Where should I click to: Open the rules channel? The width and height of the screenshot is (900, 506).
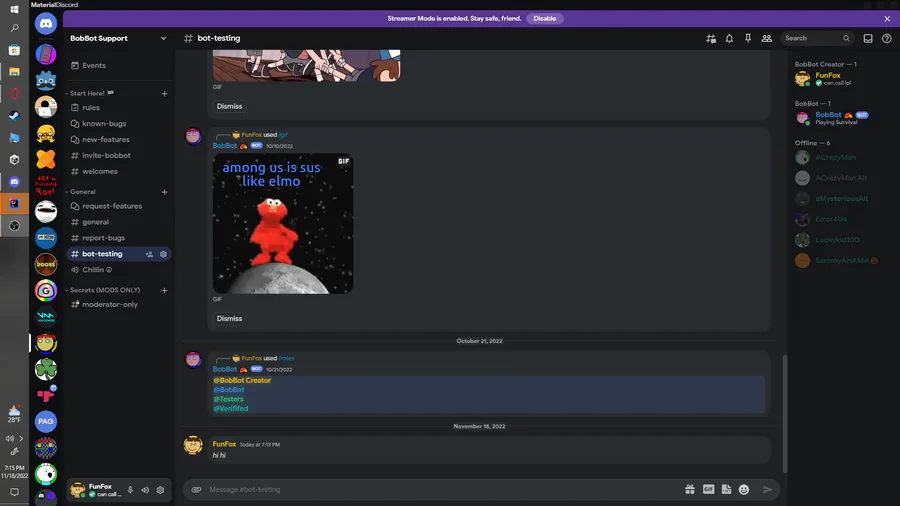tap(119, 108)
